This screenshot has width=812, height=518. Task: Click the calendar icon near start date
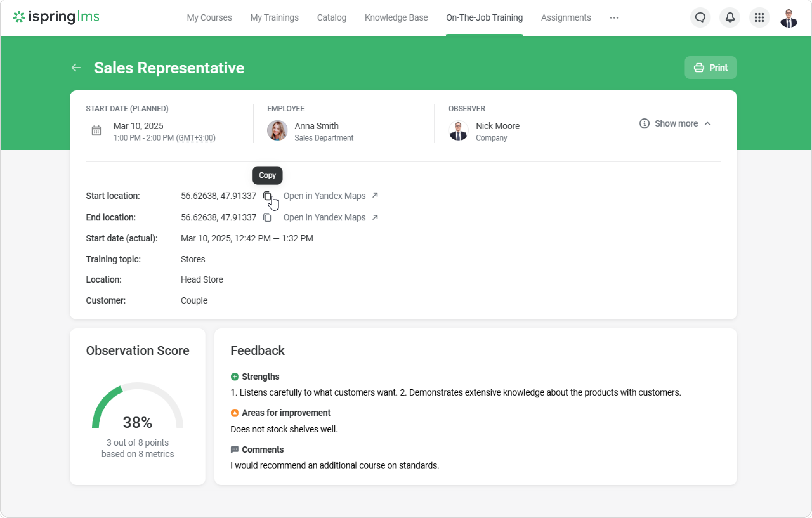pyautogui.click(x=96, y=131)
